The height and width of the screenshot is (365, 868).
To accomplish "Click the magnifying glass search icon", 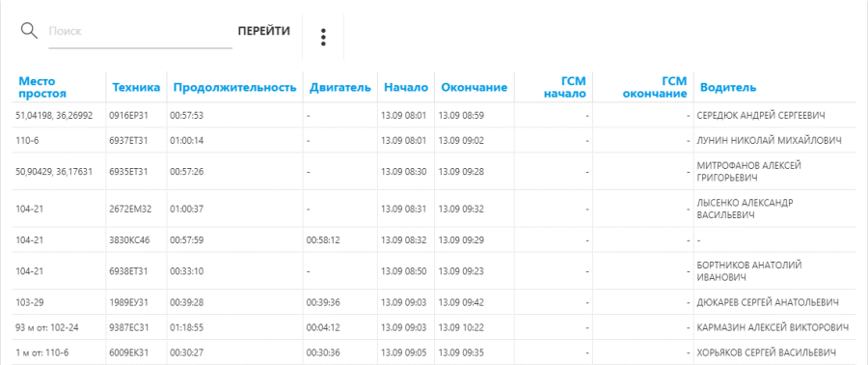I will click(x=29, y=31).
